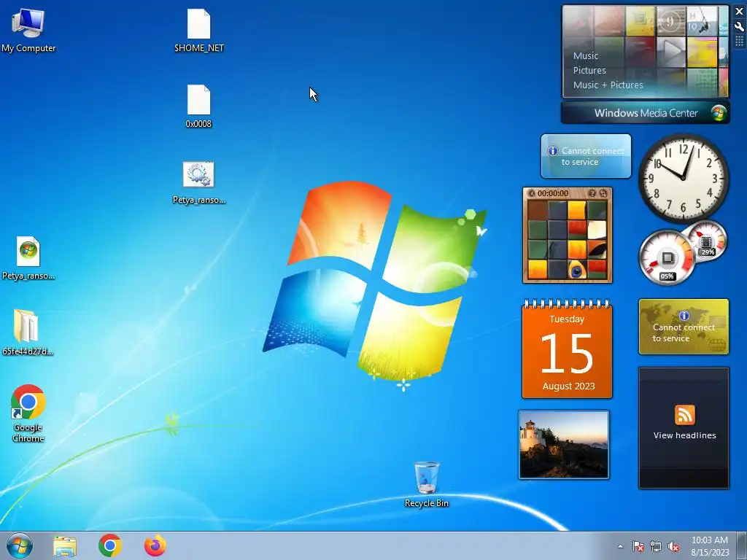Show the Picture Puzzle solution picture
Image resolution: width=747 pixels, height=560 pixels.
[592, 193]
